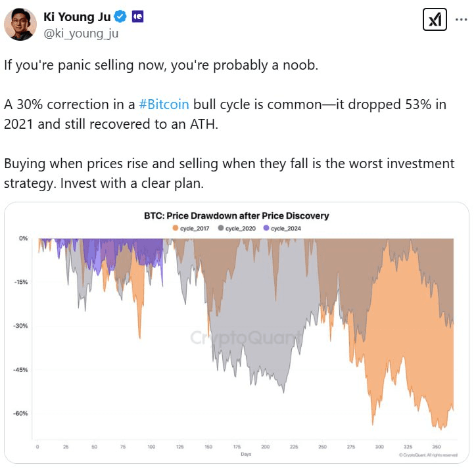476x475 pixels.
Task: Click the Days x-axis label
Action: (245, 454)
